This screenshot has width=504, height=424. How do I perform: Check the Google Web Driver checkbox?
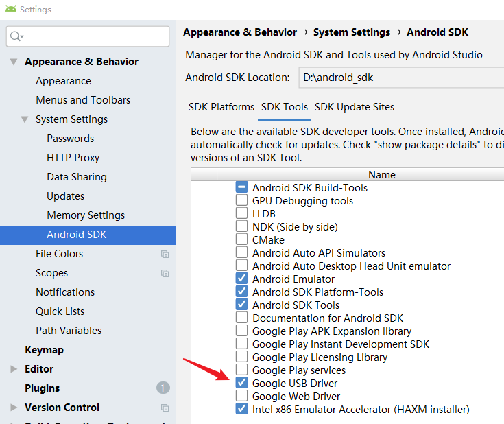point(241,396)
